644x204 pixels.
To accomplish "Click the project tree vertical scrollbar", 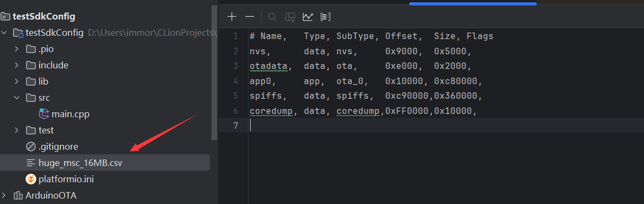I will pyautogui.click(x=214, y=73).
